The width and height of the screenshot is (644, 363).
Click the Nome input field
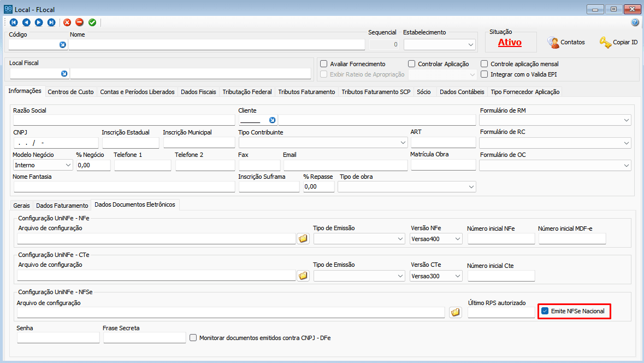click(217, 44)
